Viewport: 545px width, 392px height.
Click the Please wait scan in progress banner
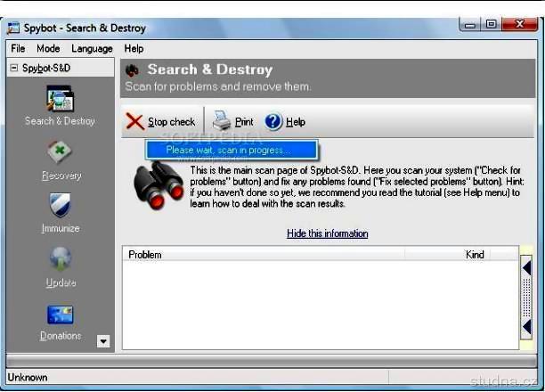(232, 150)
